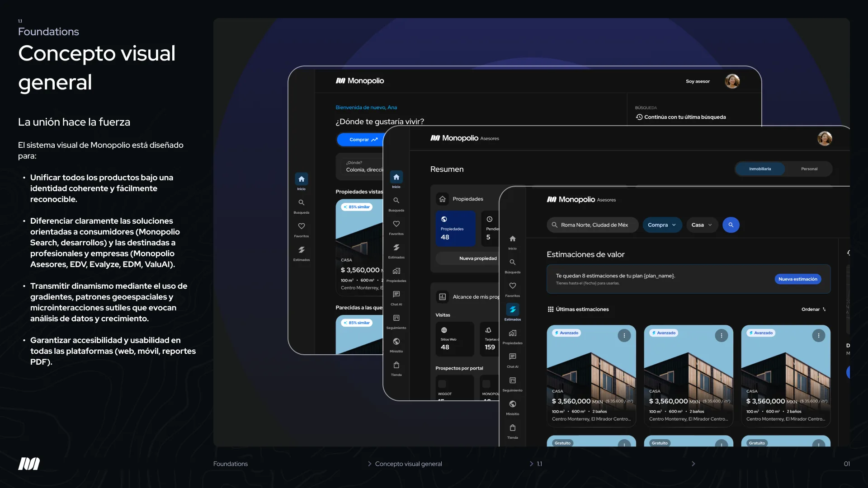Open Propiedades in the Estimaciones window sidebar
Screen dimensions: 868x488
(512, 337)
